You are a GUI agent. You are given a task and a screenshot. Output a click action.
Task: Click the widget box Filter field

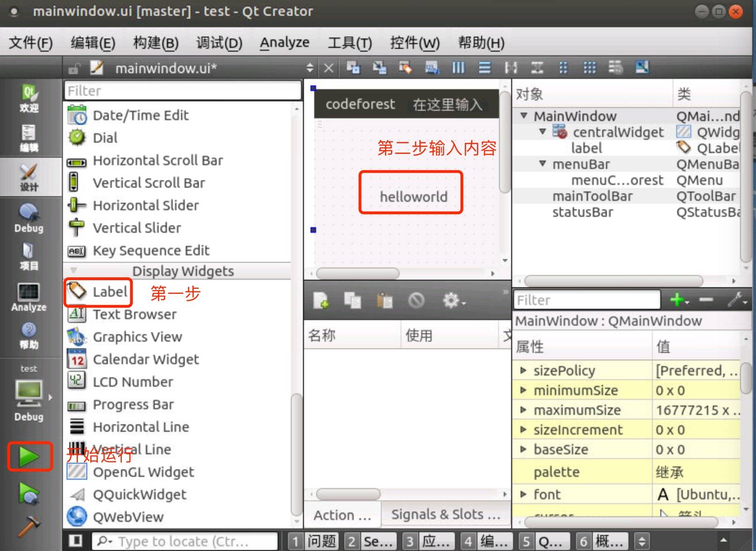(182, 90)
